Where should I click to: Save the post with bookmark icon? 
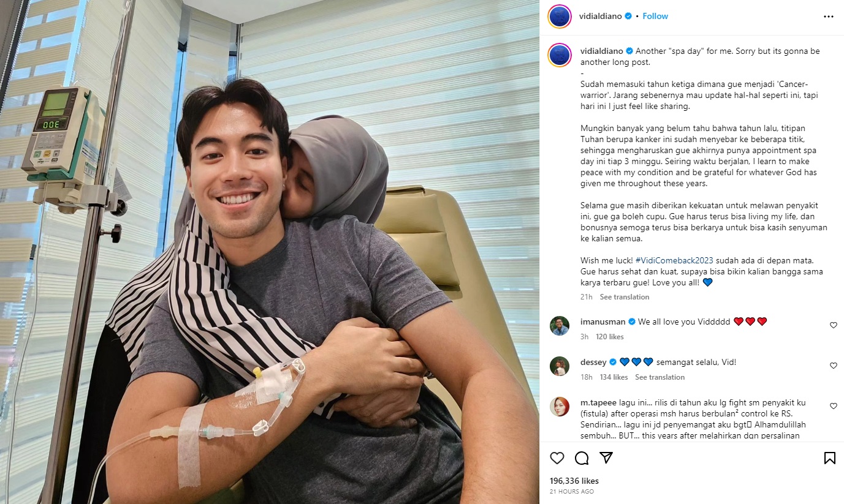coord(829,458)
